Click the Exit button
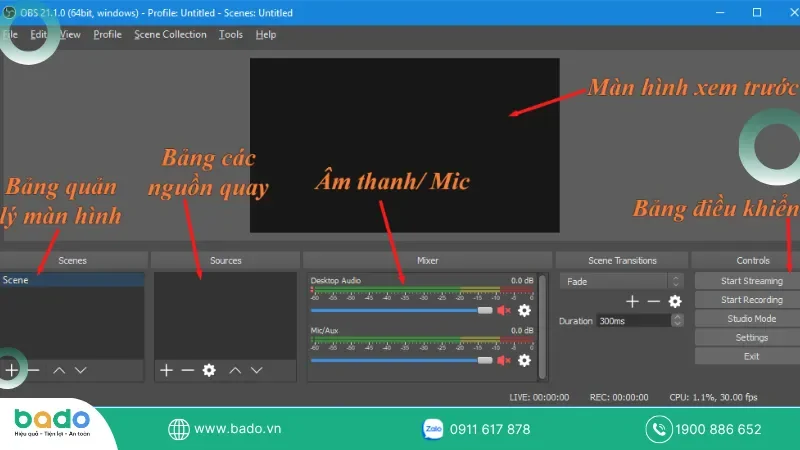800x450 pixels. (x=747, y=356)
